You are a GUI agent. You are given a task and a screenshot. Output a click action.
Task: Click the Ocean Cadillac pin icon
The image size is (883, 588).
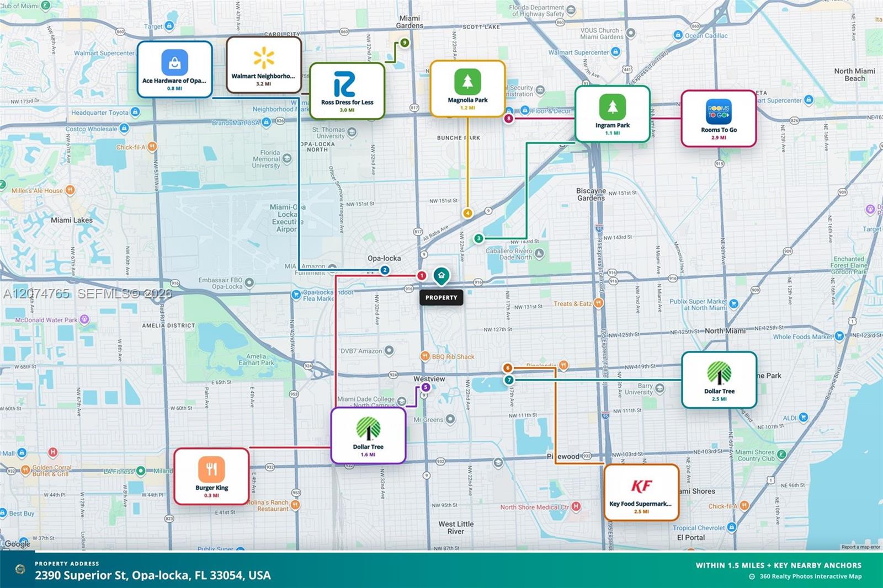pos(678,35)
